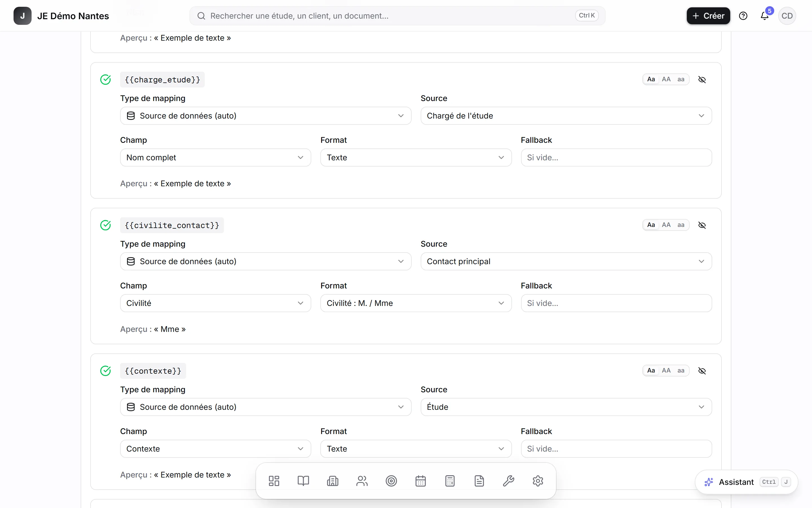Click the green check icon for civilite_contact

pyautogui.click(x=105, y=225)
